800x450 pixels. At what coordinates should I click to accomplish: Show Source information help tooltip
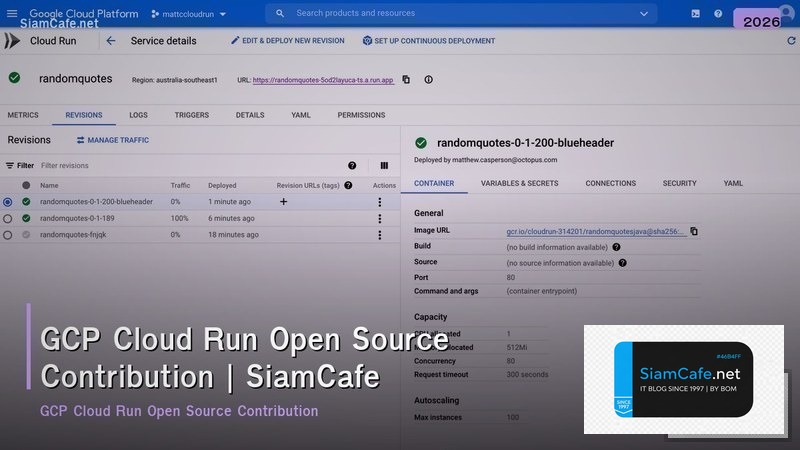click(622, 263)
